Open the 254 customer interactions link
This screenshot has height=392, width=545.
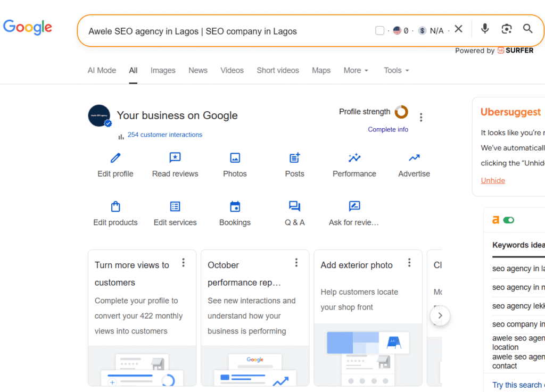165,135
